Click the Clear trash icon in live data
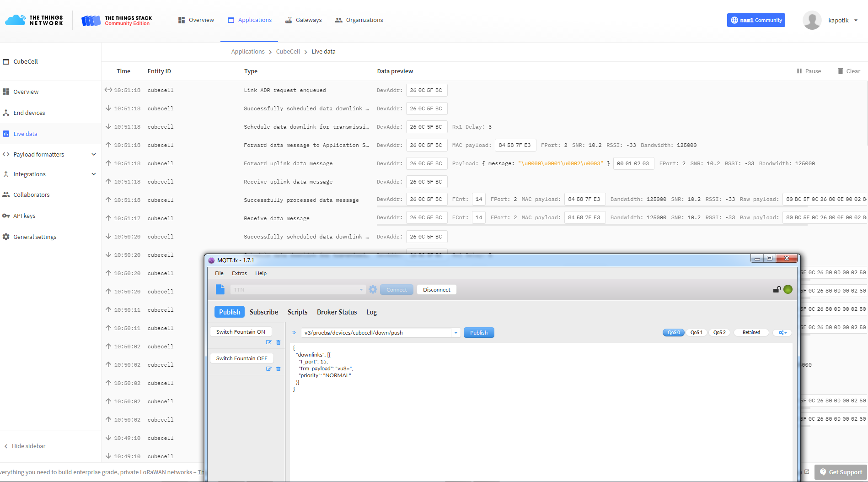Screen dimensions: 868x482 pyautogui.click(x=840, y=71)
